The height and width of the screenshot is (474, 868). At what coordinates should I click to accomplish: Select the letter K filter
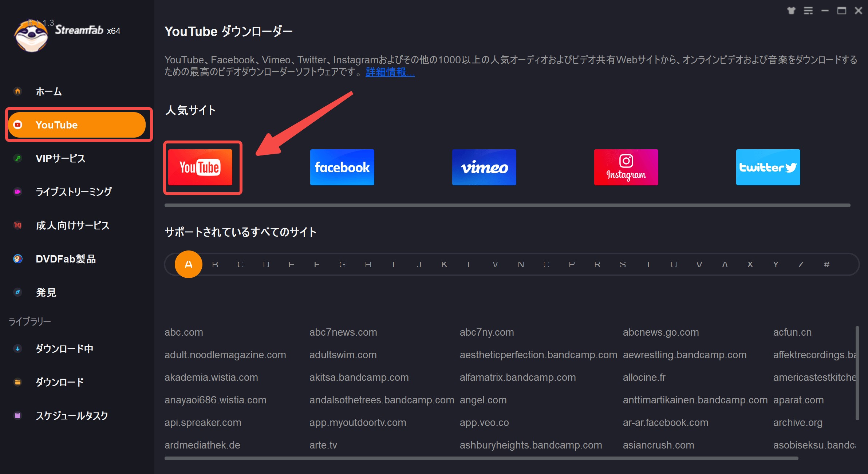pyautogui.click(x=444, y=264)
